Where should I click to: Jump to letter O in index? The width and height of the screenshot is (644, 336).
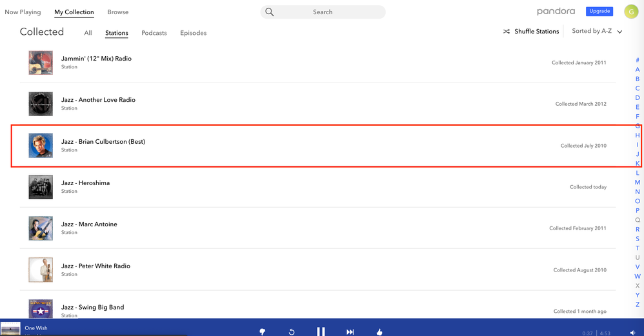(638, 201)
